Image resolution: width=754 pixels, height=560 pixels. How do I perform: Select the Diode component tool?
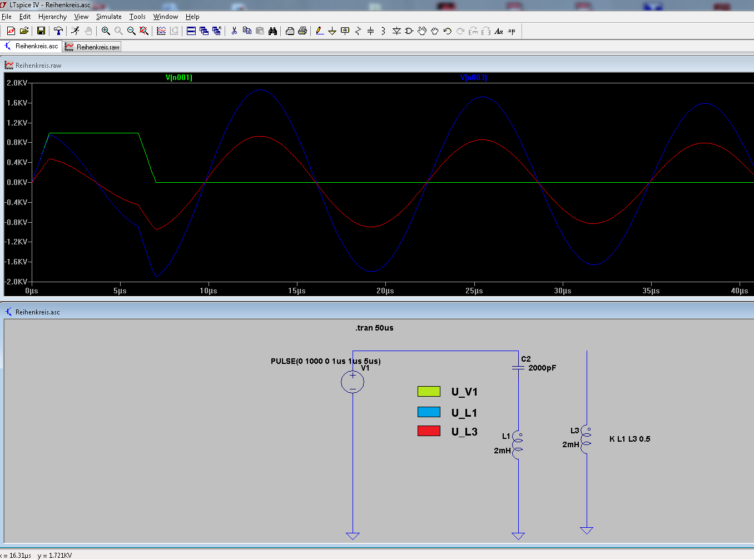396,31
